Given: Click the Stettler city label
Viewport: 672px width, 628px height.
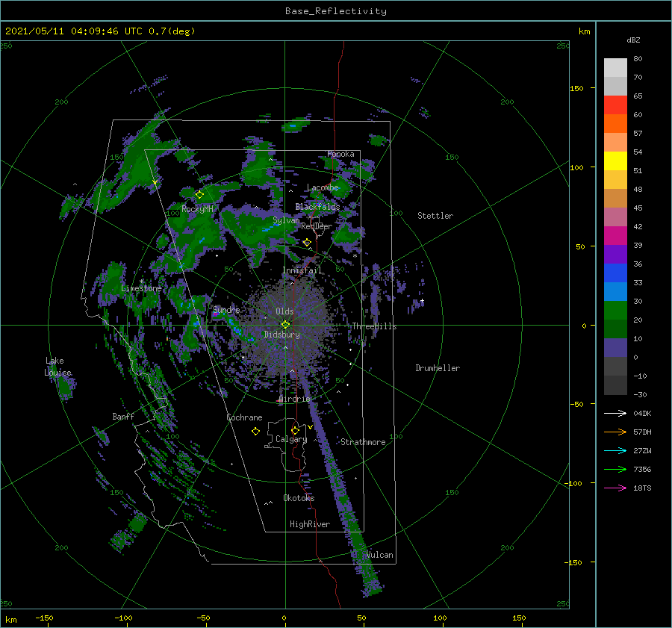Looking at the screenshot, I should (x=435, y=216).
